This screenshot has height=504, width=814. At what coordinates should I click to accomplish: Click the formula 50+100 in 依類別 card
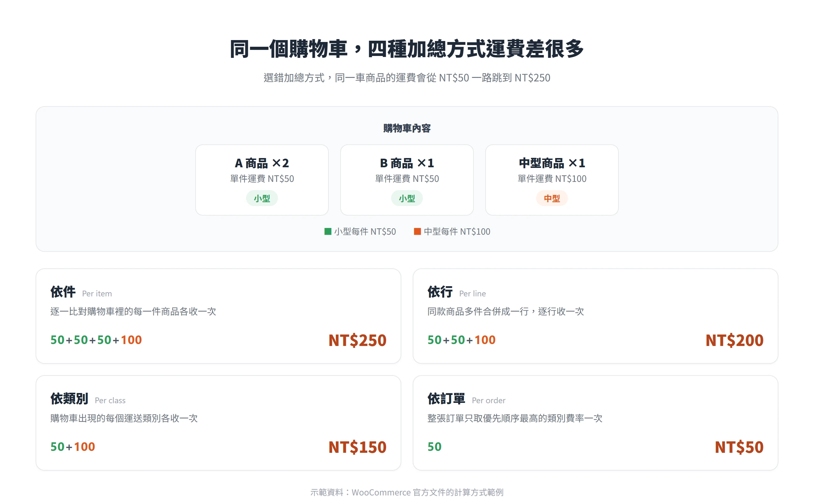click(x=73, y=447)
